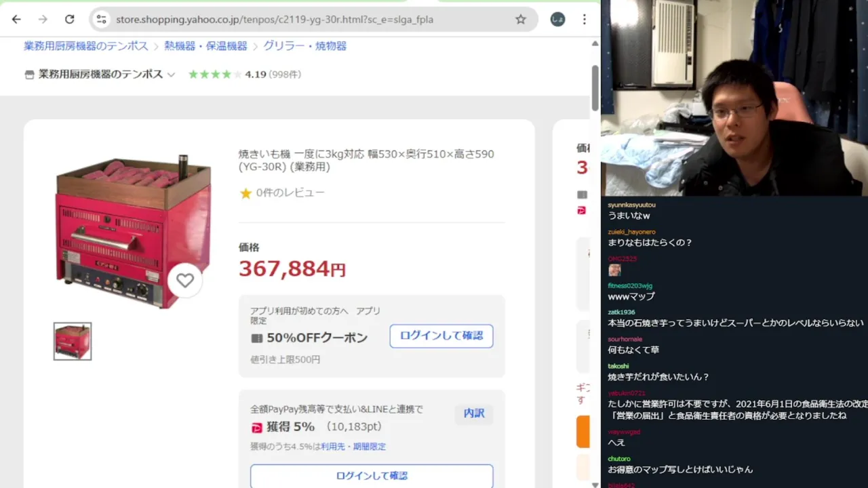Click the price 367,884円
This screenshot has width=868, height=488.
coord(292,269)
